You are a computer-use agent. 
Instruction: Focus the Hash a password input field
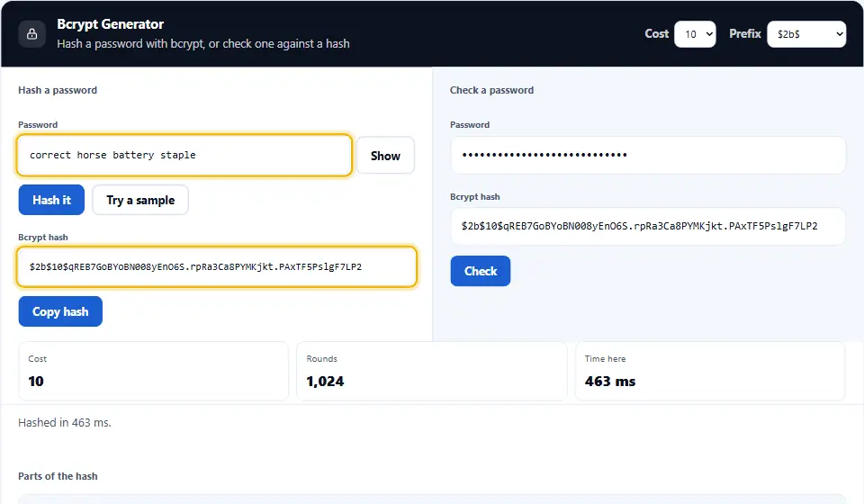184,156
